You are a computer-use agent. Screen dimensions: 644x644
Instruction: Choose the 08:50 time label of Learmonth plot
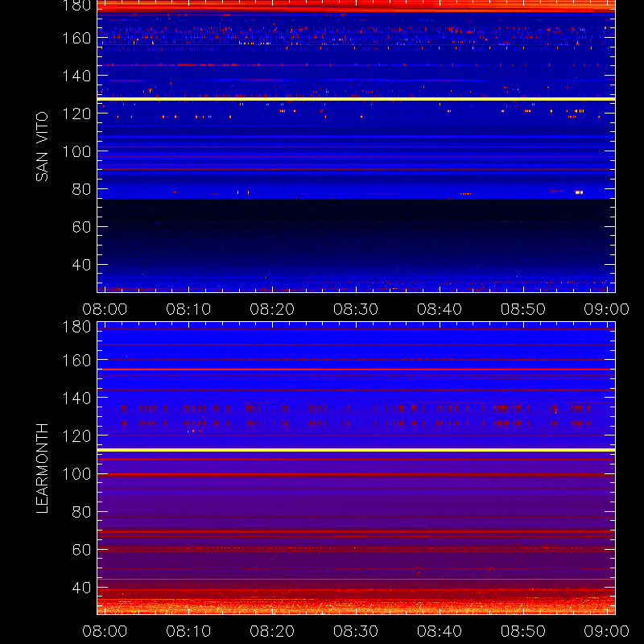tap(523, 631)
